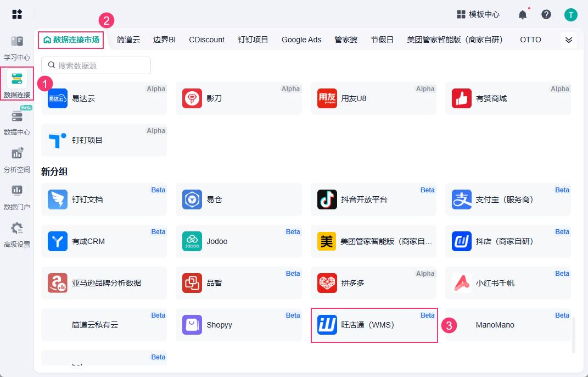Select the 钉钉文档 data source icon

click(58, 199)
